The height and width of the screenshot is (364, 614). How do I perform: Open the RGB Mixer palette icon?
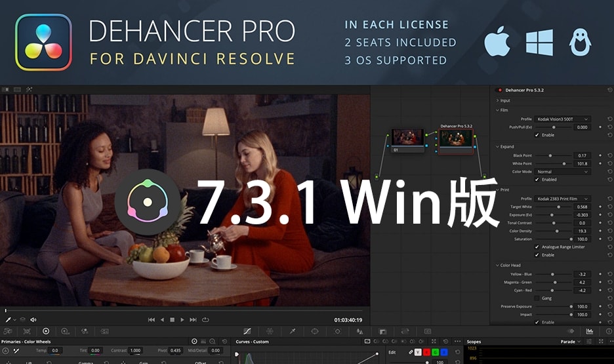[85, 331]
